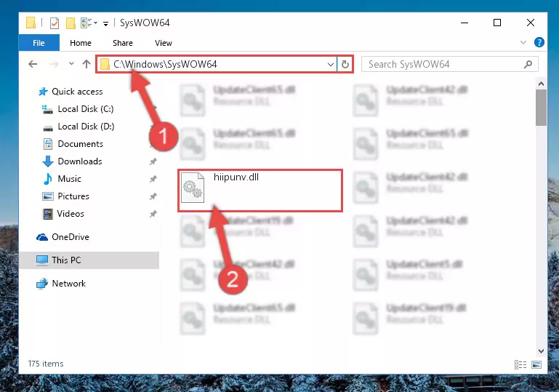
Task: Select Network in navigation pane
Action: click(69, 284)
